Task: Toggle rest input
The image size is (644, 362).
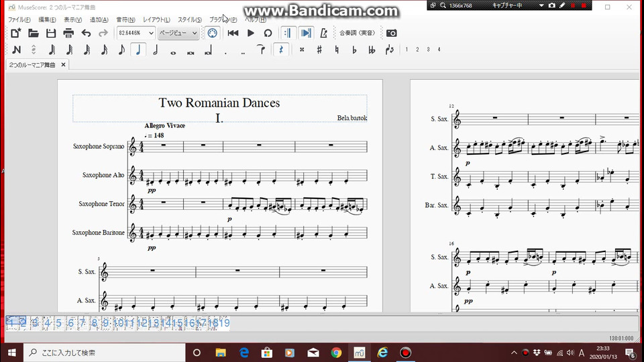Action: point(281,50)
